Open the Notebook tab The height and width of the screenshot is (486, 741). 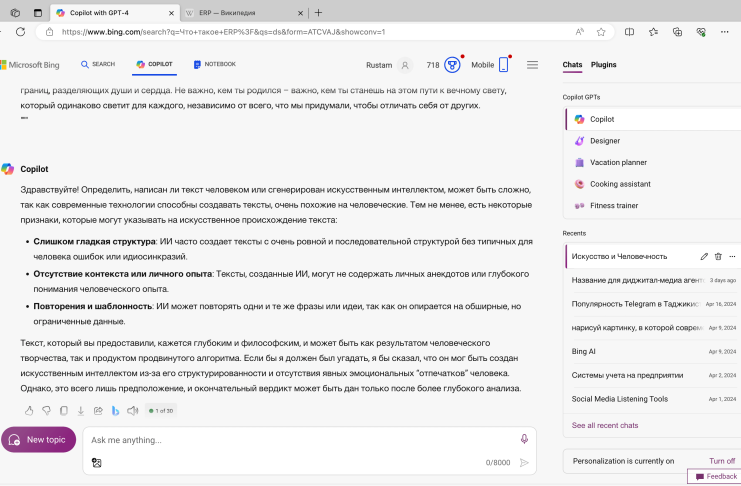pos(215,64)
